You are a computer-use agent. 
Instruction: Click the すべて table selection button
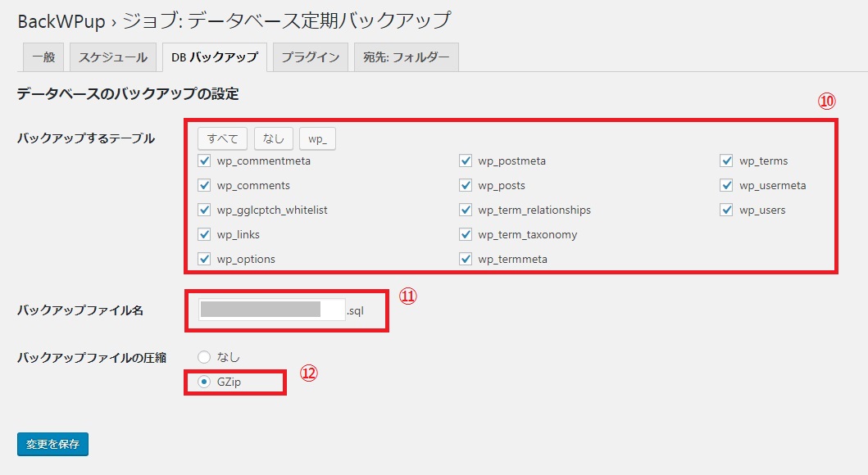[x=222, y=138]
